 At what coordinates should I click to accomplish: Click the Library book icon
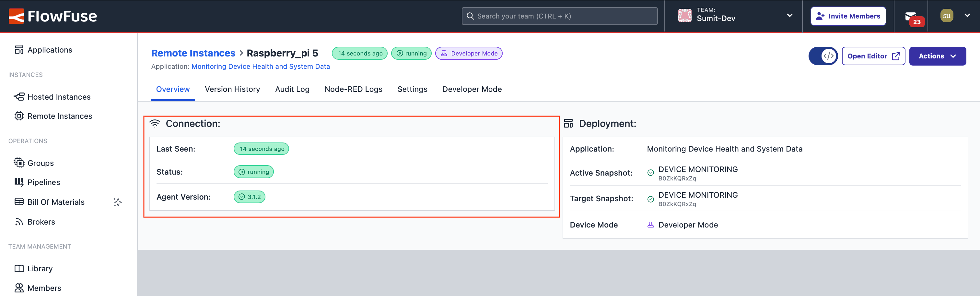pos(19,268)
